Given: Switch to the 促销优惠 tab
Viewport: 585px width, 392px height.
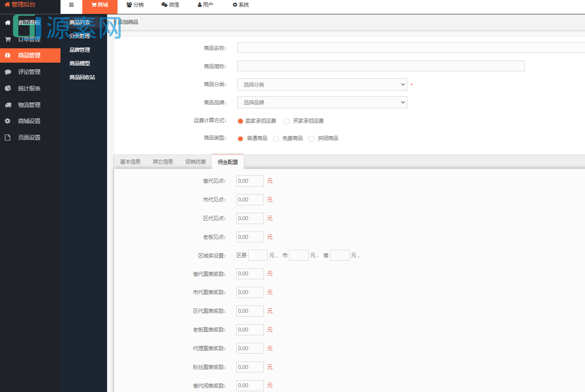Looking at the screenshot, I should pyautogui.click(x=195, y=161).
